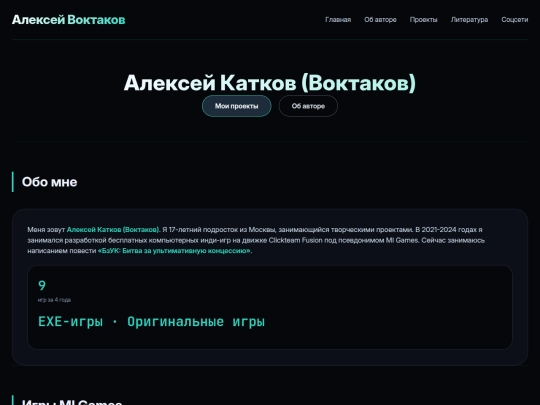Click the caption игр за 4 года
The width and height of the screenshot is (540, 405).
[x=54, y=300]
